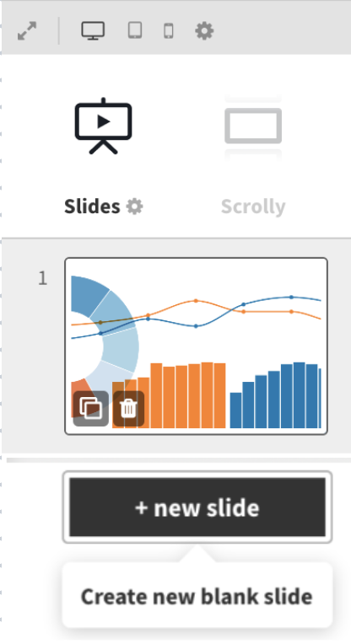Select the slide 1 thumbnail
Viewport: 351px width, 644px height.
(196, 346)
